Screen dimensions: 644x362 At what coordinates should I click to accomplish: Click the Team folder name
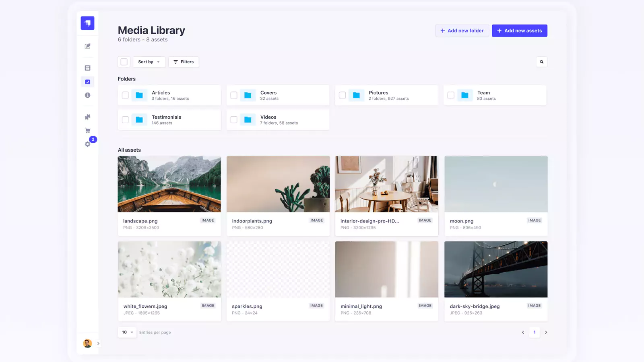(x=484, y=93)
